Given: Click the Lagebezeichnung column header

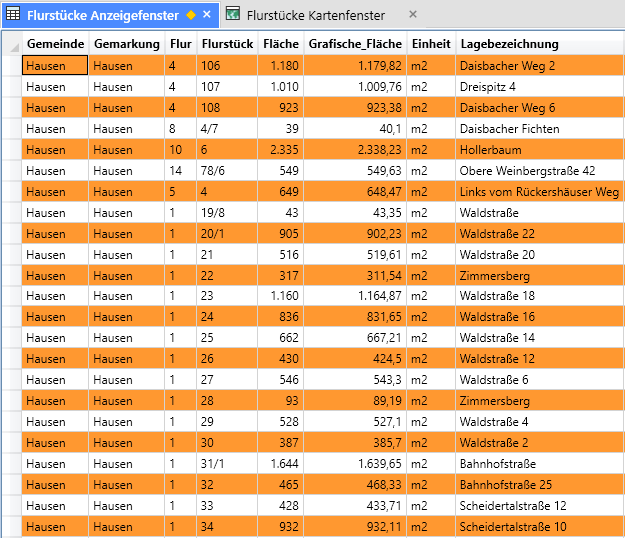Looking at the screenshot, I should click(x=509, y=44).
